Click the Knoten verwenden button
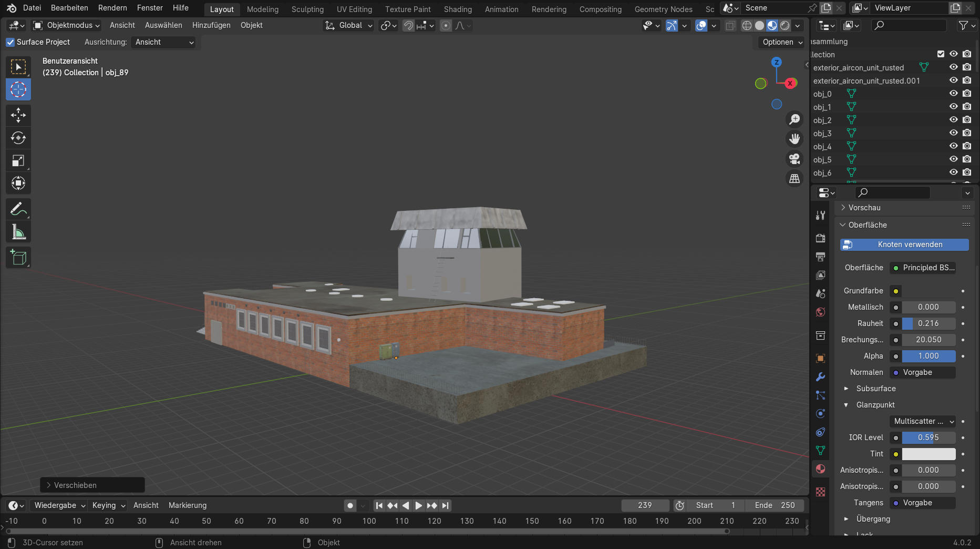Screen dimensions: 980x549 904,245
